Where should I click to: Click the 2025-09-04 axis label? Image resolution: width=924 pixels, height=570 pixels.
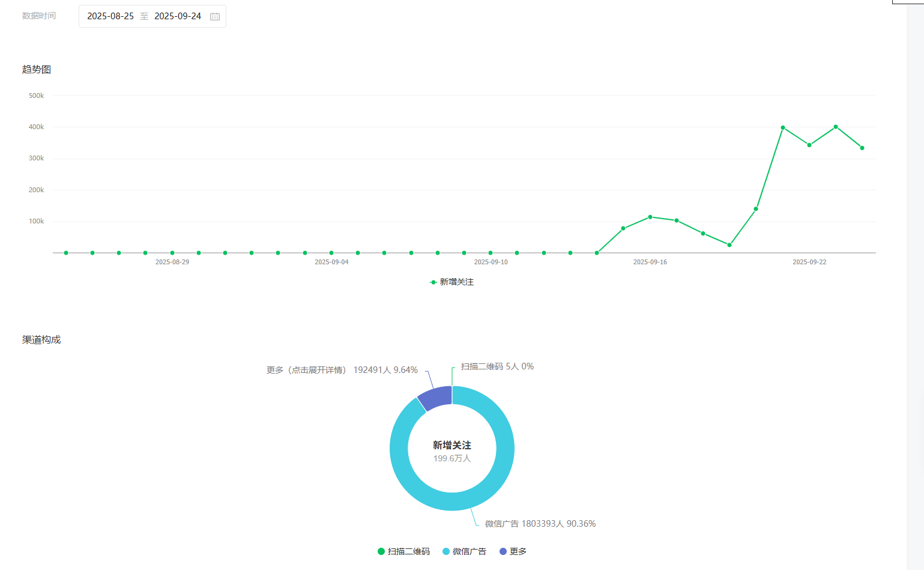pos(331,262)
